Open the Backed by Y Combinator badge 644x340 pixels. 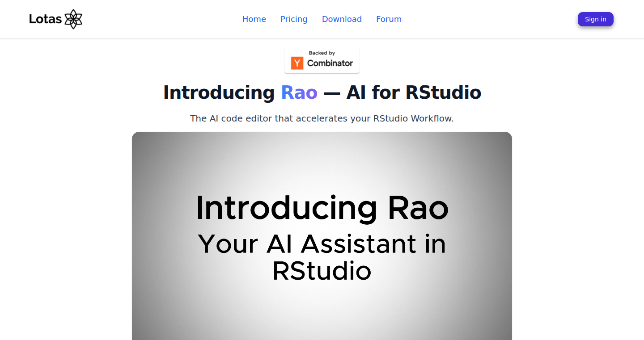322,60
